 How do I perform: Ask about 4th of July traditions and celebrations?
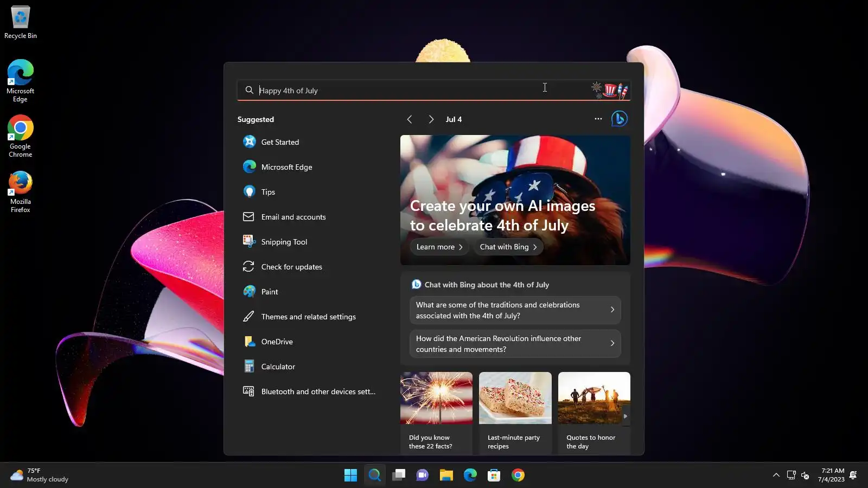tap(515, 310)
